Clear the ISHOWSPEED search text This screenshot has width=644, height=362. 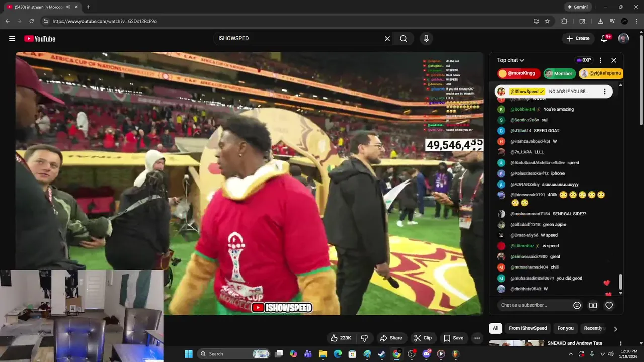[x=387, y=38]
